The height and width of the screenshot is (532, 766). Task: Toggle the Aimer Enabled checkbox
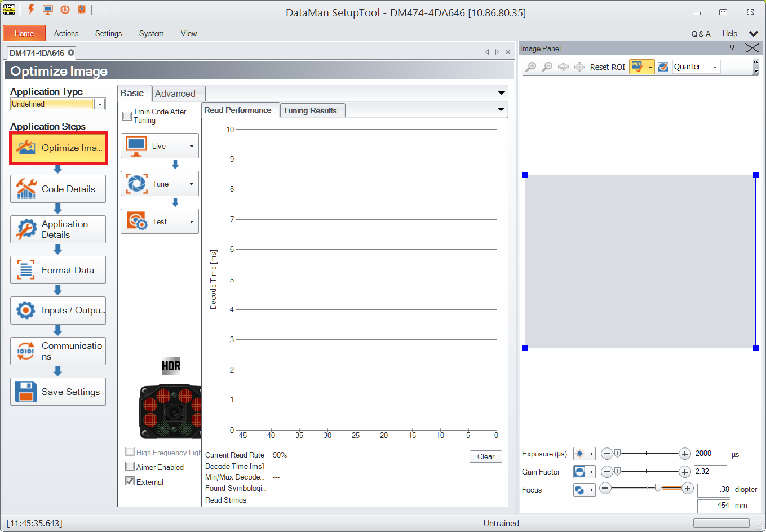(130, 467)
